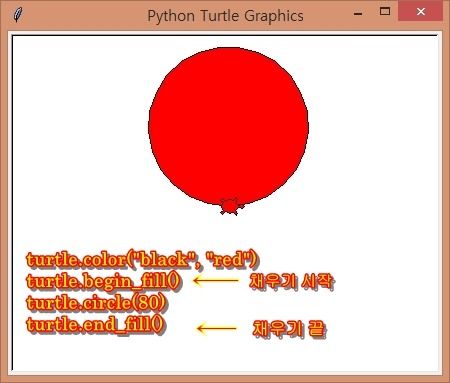Close the Python Turtle Graphics window
Screen dimensions: 450x383
tap(421, 12)
